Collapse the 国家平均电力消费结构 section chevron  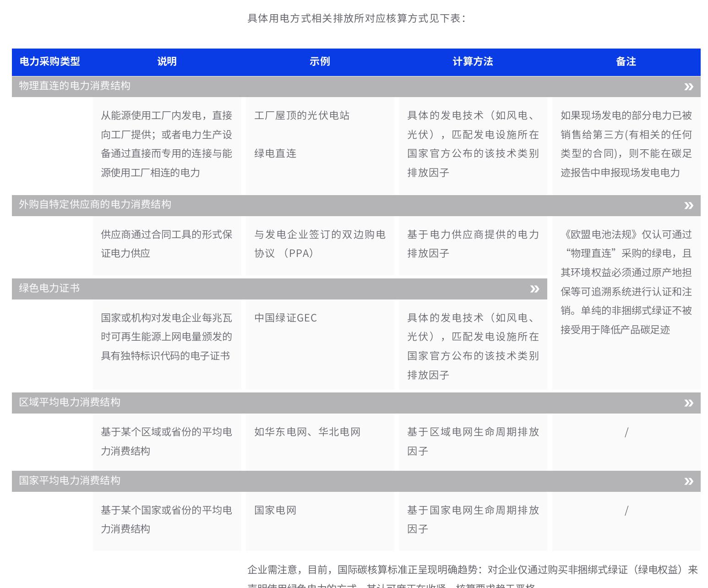(x=688, y=481)
